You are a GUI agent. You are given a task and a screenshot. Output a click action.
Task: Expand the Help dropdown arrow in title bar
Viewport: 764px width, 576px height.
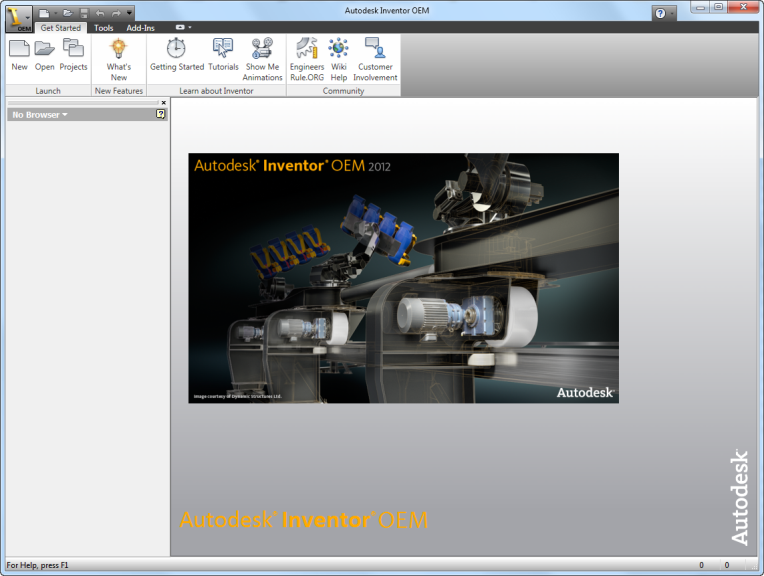click(671, 14)
